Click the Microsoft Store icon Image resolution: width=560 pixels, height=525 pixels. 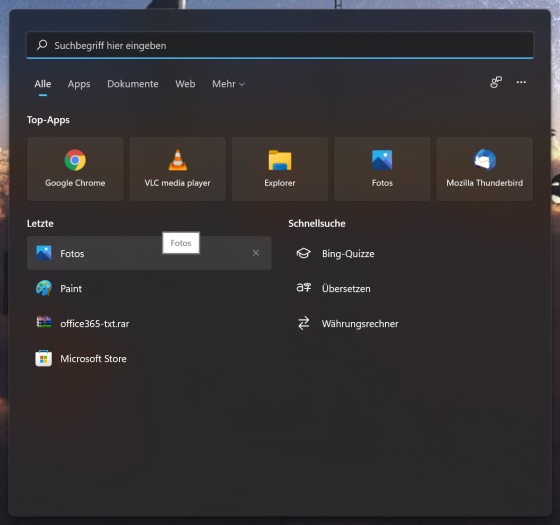point(44,358)
